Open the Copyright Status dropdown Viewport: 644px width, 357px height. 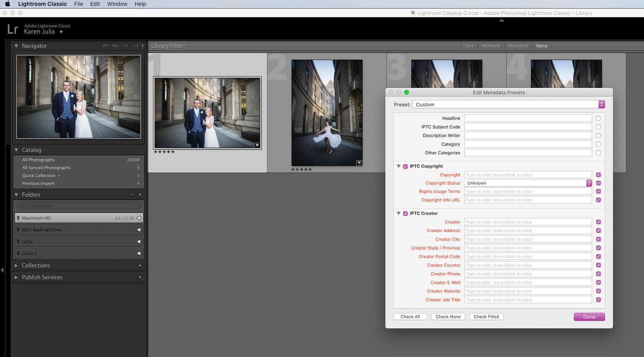[x=528, y=183]
